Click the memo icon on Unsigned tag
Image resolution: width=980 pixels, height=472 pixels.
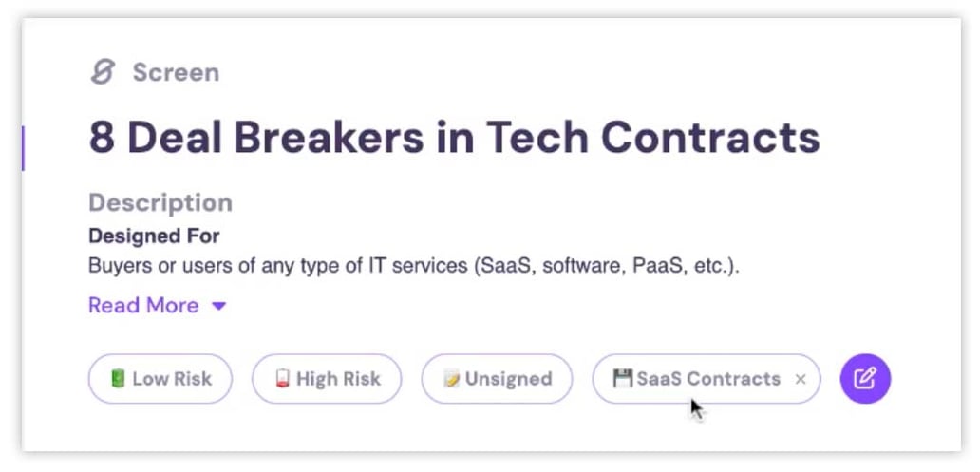click(x=451, y=379)
